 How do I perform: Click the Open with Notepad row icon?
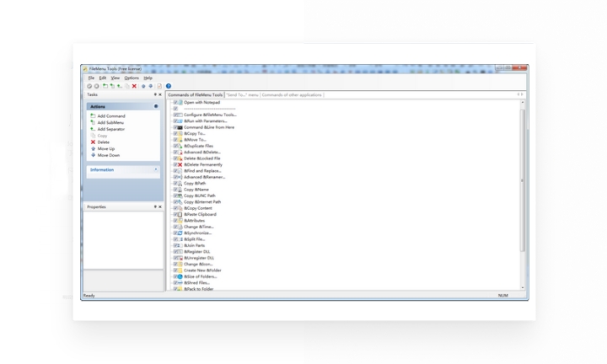coord(180,103)
